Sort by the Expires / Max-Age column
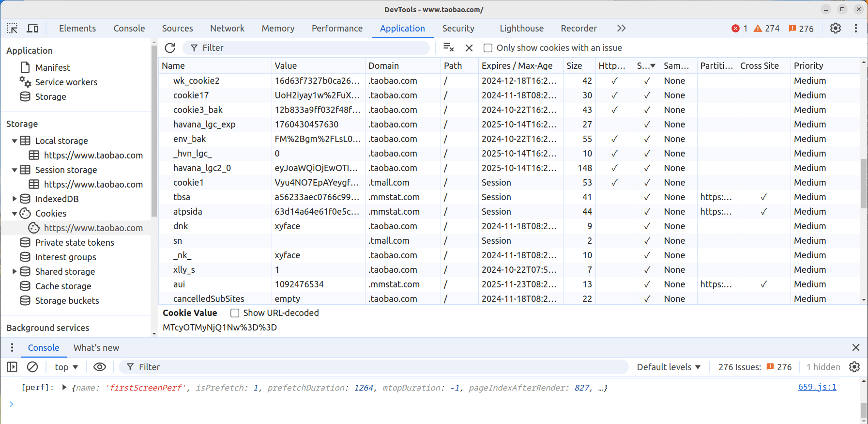 pos(520,65)
